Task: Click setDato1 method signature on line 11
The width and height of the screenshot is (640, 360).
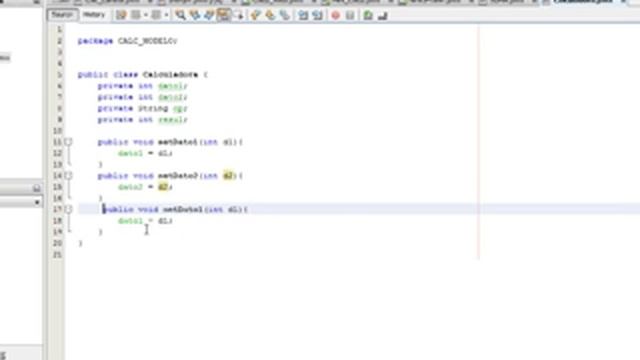Action: click(x=170, y=142)
